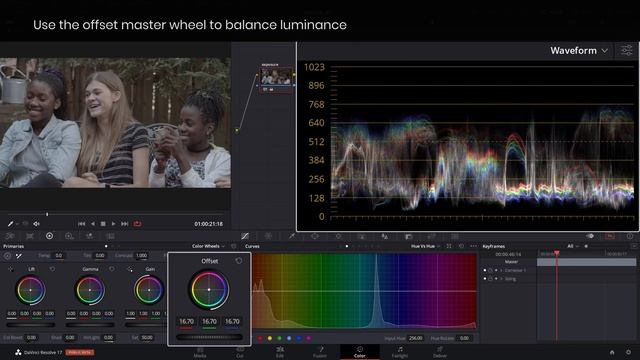Open the scope settings sliders icon

coord(627,51)
